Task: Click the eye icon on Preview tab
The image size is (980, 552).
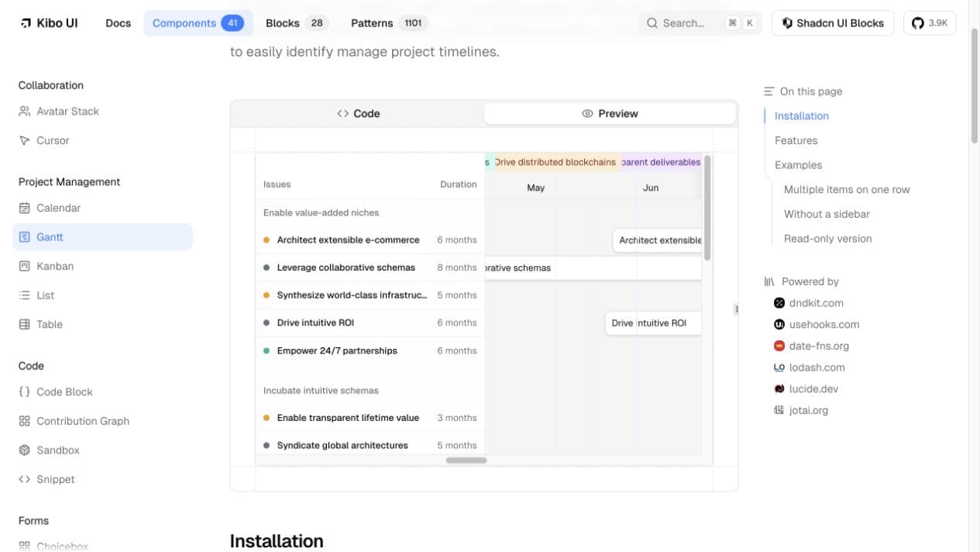Action: tap(587, 114)
